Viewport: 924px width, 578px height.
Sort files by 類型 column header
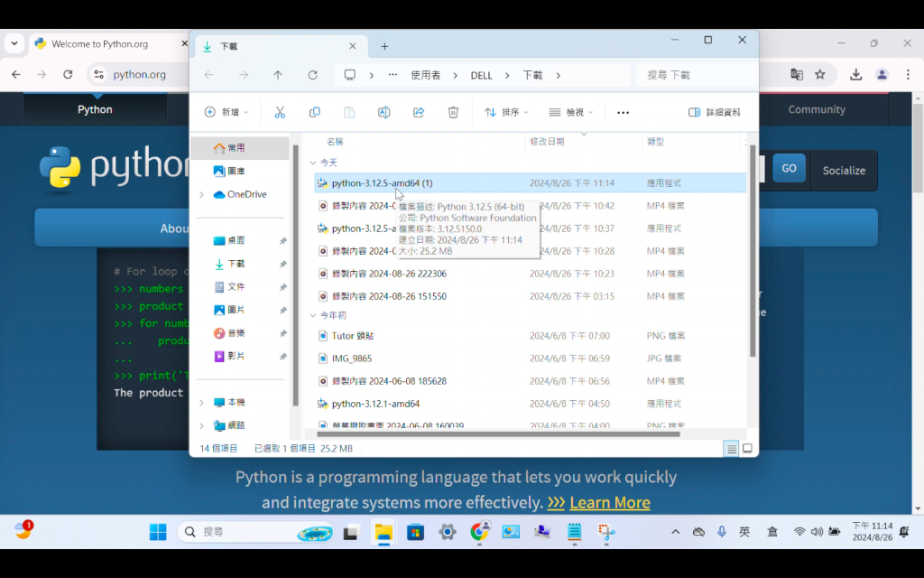[655, 142]
